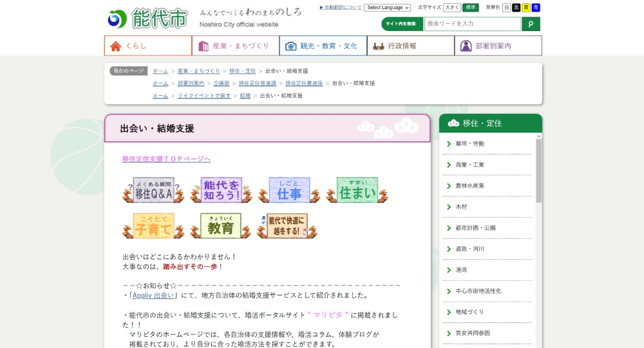Click chevron beside 都市計画・公園
Viewport: 644px width, 348px height.
(449, 228)
